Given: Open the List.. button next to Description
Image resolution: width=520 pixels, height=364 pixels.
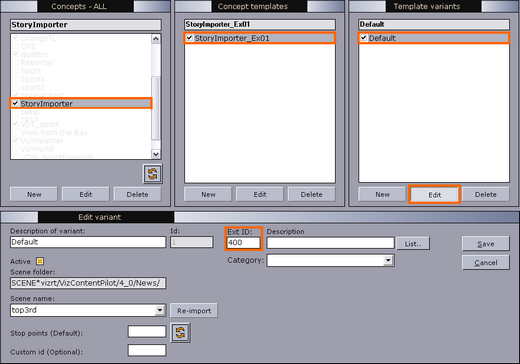Looking at the screenshot, I should click(413, 244).
